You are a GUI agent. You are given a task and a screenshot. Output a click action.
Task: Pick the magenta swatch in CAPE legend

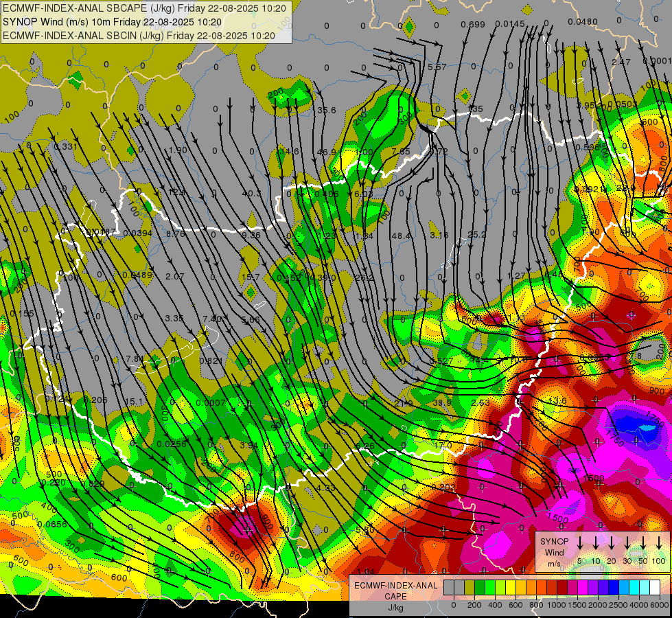pos(583,587)
